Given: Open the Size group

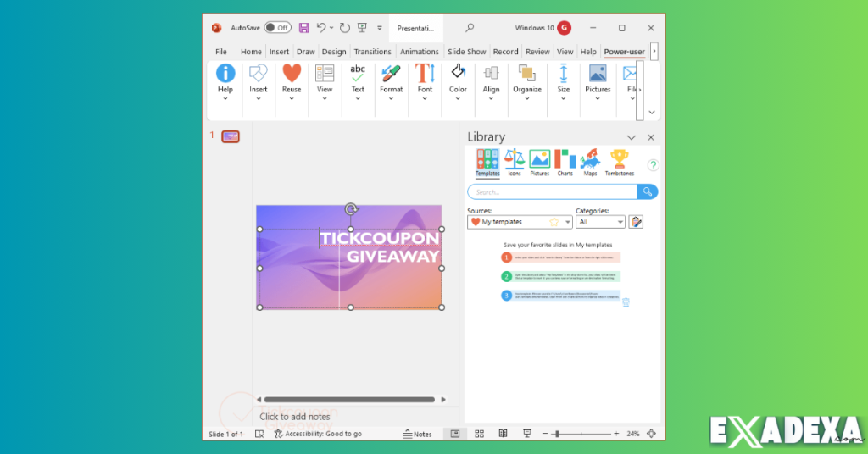Looking at the screenshot, I should (x=564, y=82).
